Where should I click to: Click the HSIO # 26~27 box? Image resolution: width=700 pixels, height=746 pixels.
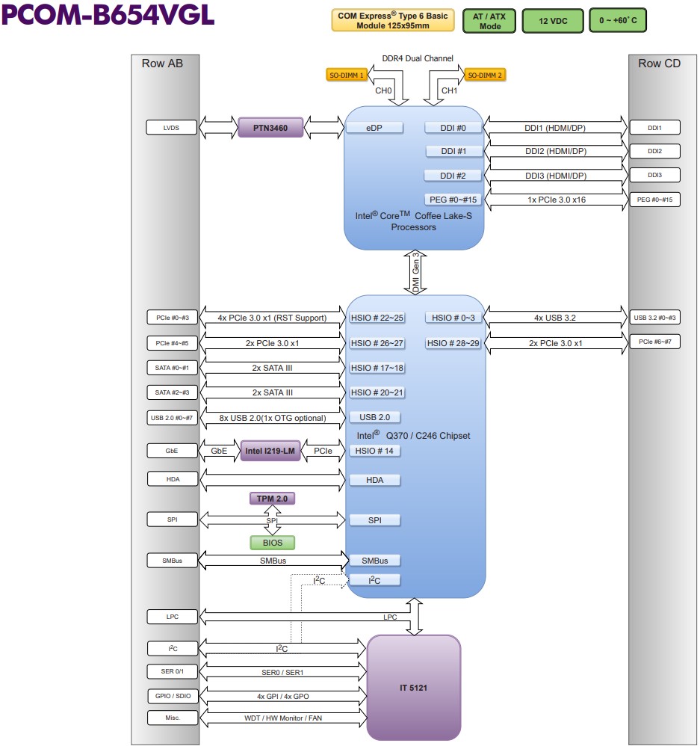[377, 343]
